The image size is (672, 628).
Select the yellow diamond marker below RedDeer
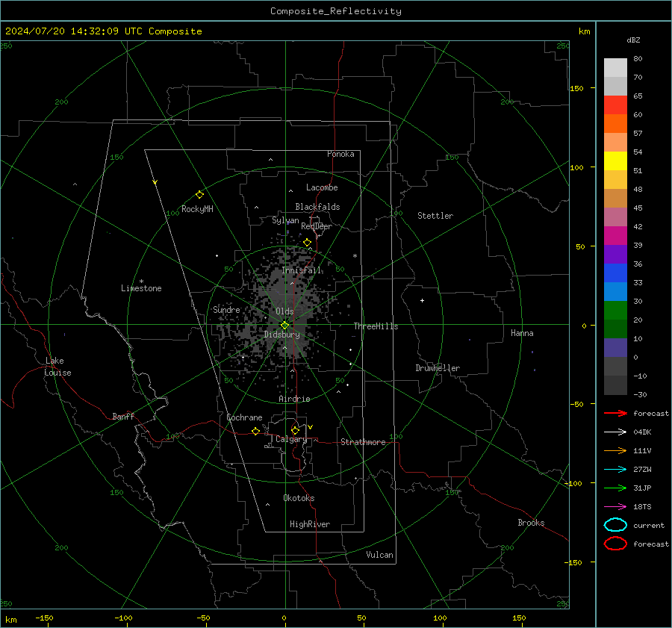click(x=307, y=243)
